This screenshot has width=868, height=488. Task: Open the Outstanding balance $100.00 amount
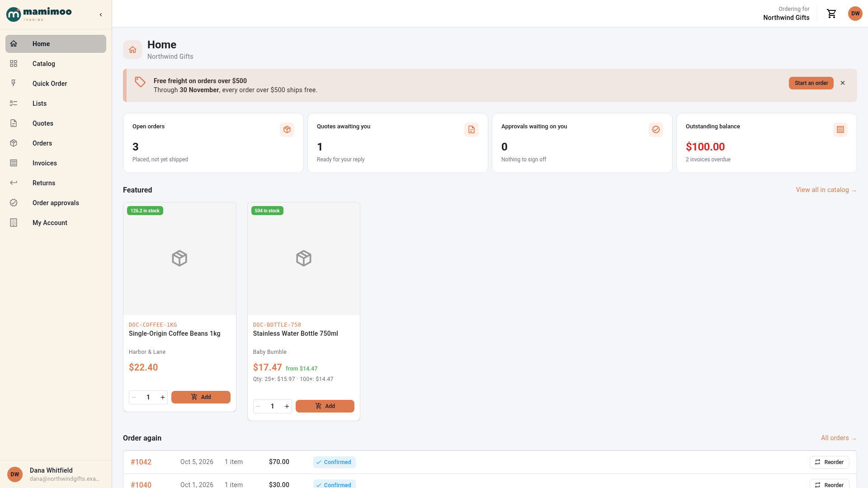point(705,147)
